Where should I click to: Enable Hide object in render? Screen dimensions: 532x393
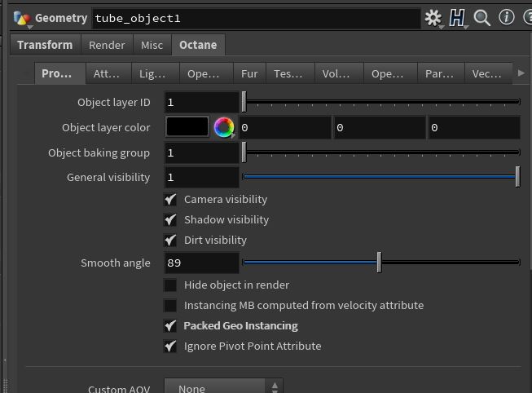pyautogui.click(x=170, y=285)
